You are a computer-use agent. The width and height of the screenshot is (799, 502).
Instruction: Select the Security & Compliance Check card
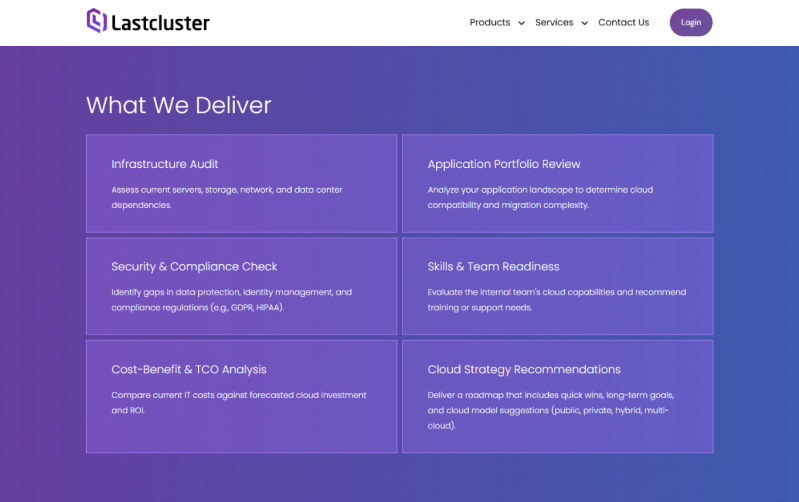point(242,286)
